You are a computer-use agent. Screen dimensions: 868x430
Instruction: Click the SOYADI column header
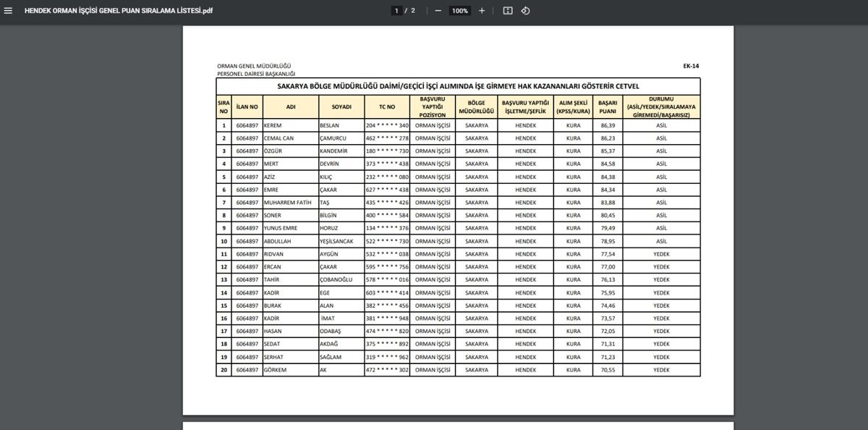341,106
